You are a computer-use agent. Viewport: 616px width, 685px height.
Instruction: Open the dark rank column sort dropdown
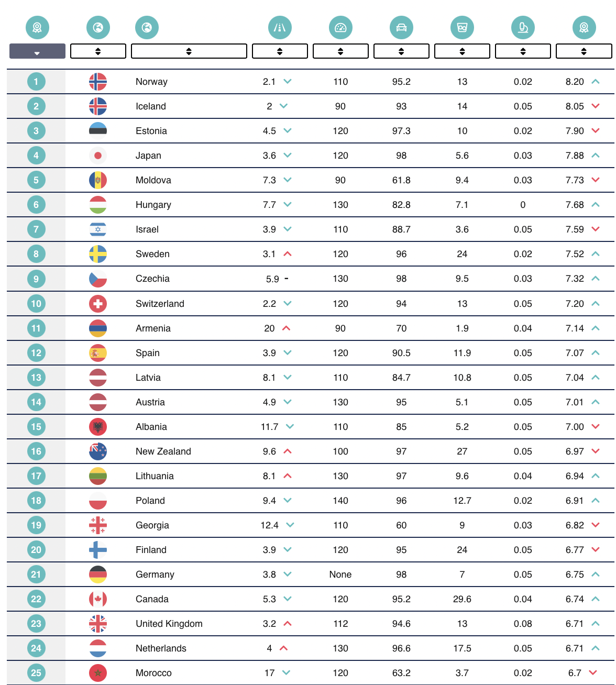(37, 51)
